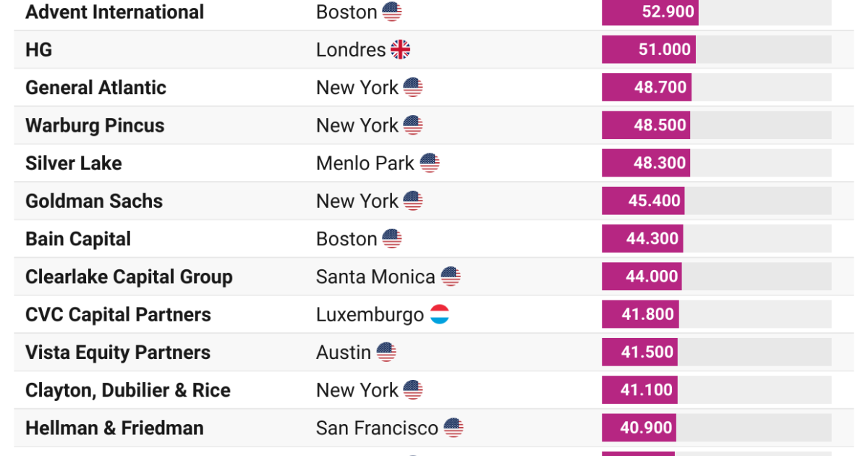Click the Luxembourg flag next to Luxemburgo

[x=440, y=314]
